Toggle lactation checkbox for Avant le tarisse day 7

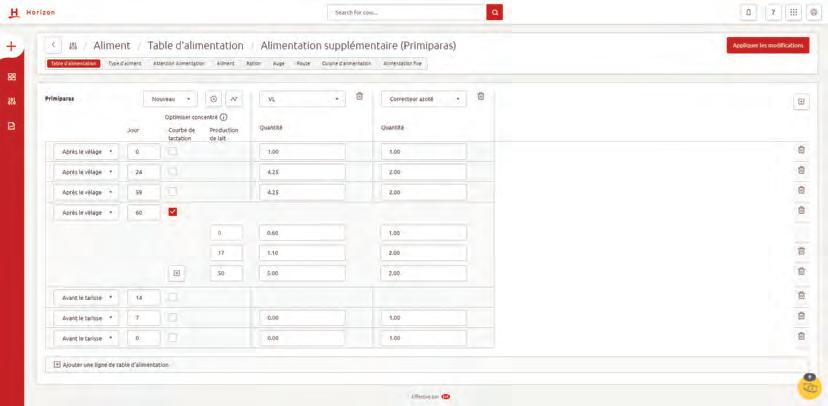point(173,317)
